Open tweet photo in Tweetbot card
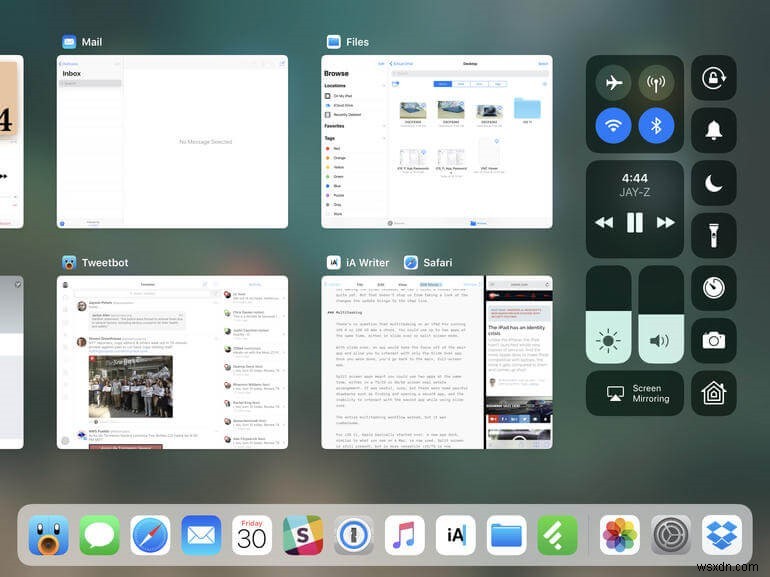The height and width of the screenshot is (577, 770). click(x=131, y=386)
